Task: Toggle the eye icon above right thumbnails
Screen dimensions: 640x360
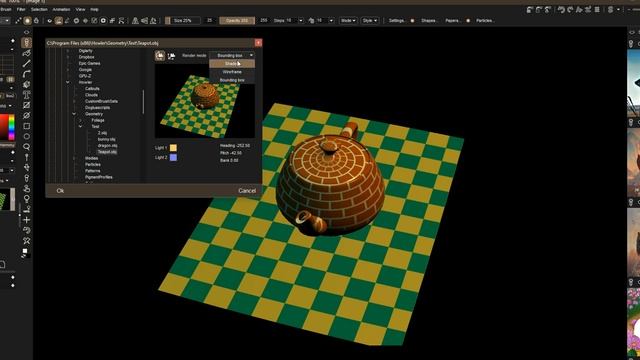Action: pyautogui.click(x=632, y=32)
